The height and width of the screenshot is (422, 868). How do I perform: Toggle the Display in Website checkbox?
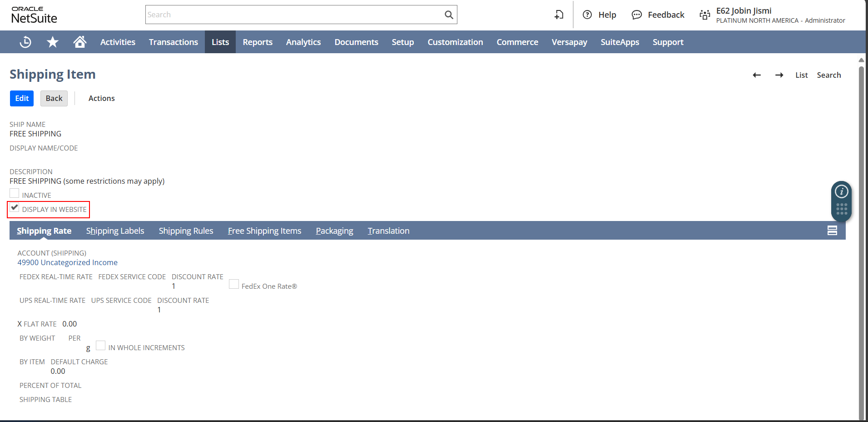(x=15, y=208)
